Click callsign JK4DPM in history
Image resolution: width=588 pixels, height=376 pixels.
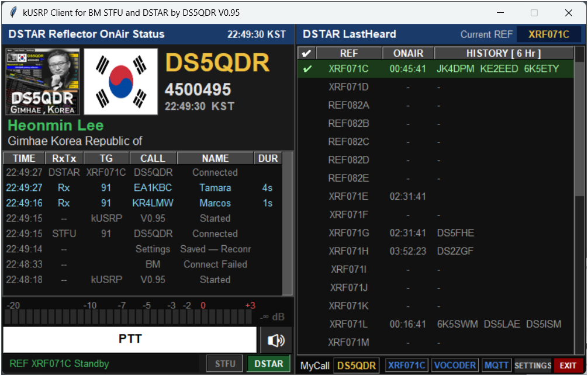pyautogui.click(x=455, y=69)
